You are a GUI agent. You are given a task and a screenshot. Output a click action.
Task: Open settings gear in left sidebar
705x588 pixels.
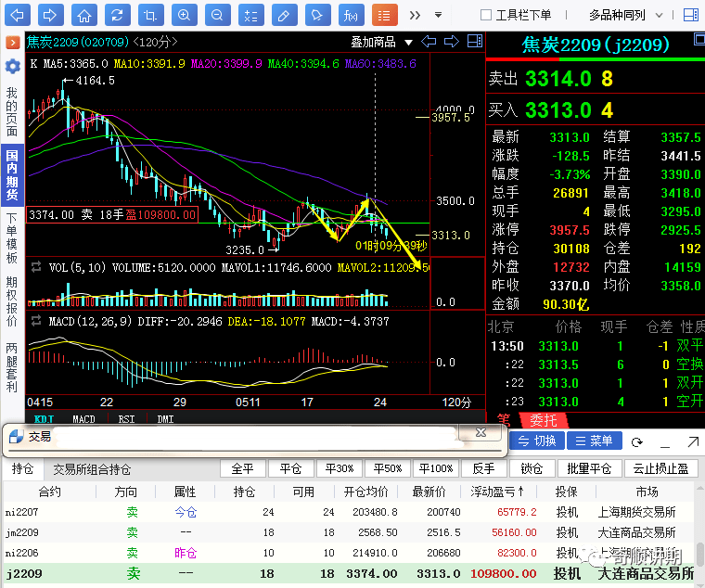click(x=12, y=67)
